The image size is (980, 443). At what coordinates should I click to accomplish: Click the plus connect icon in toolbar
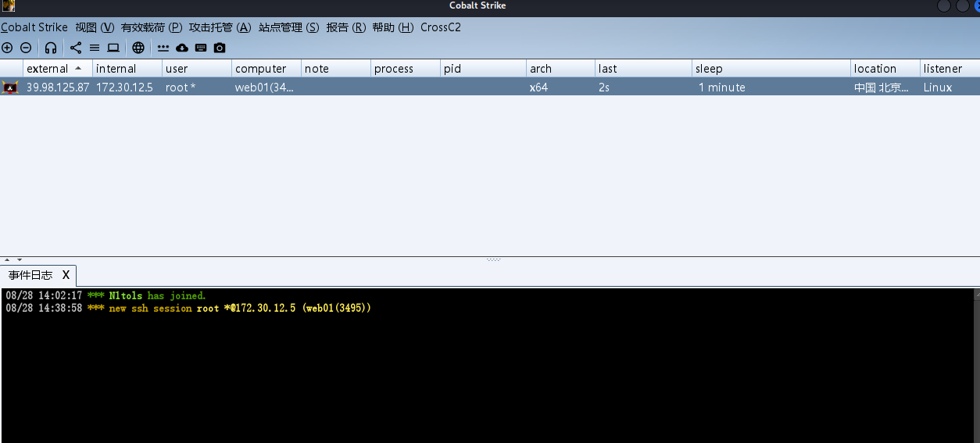click(7, 48)
